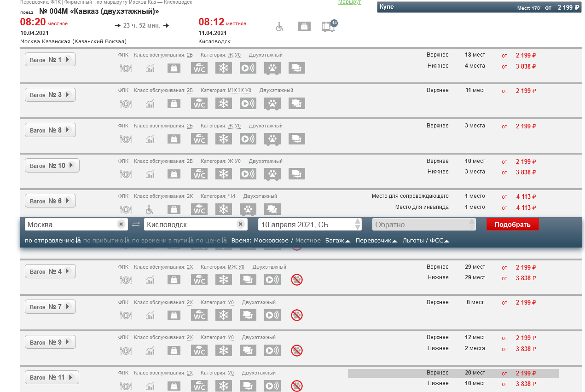
Task: Click the luggage compartment icon with badge 14
Action: coord(329,26)
